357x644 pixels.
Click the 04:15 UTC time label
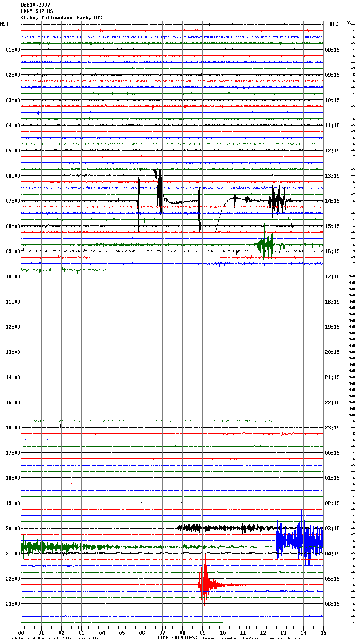(x=332, y=554)
